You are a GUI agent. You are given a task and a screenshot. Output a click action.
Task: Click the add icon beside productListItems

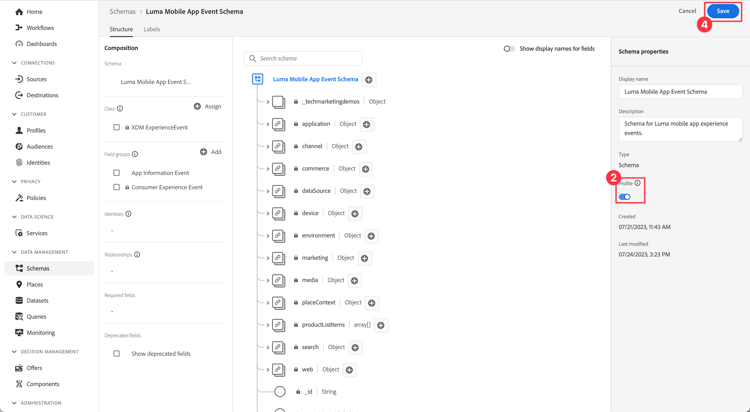click(381, 325)
